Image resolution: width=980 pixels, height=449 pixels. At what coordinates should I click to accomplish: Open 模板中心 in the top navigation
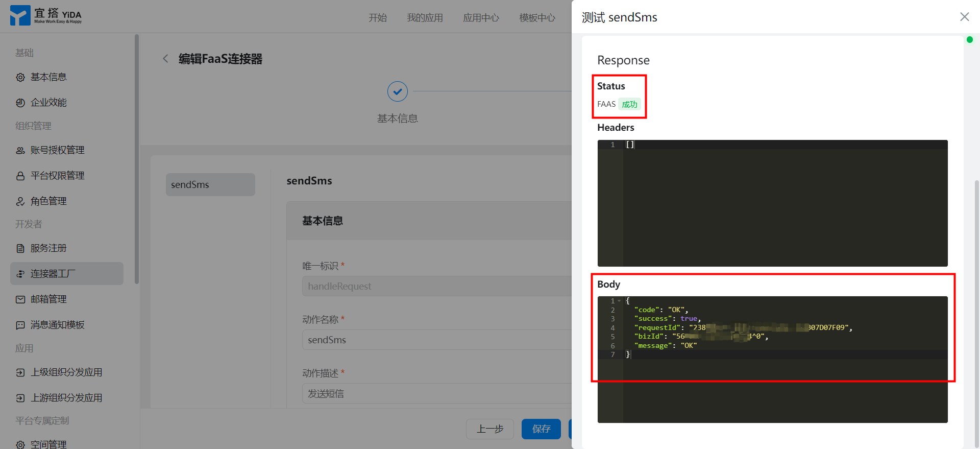coord(537,18)
